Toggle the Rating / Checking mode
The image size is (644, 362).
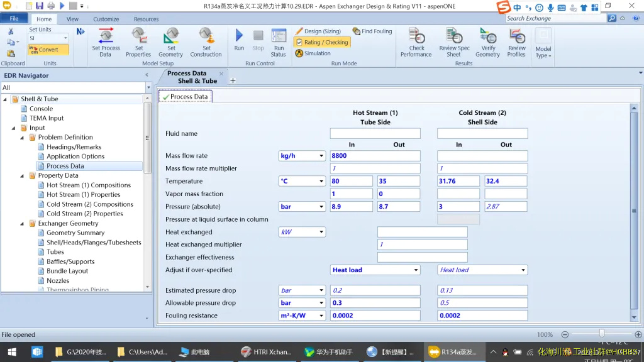(321, 42)
